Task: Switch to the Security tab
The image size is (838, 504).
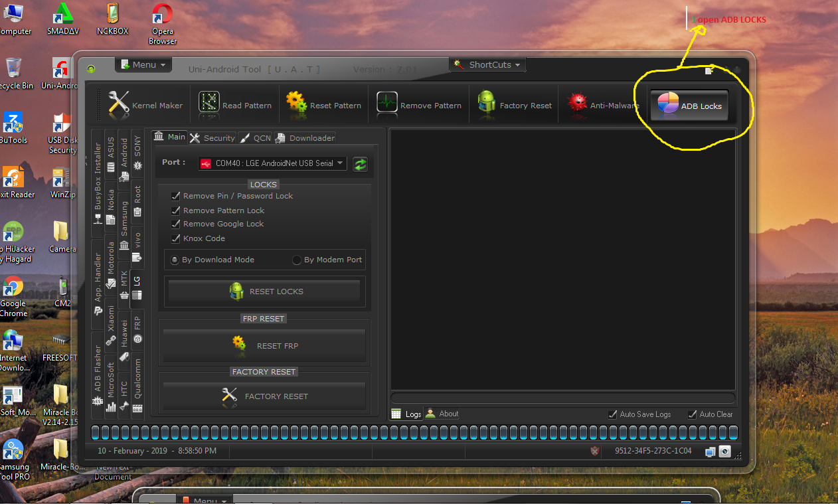Action: point(212,137)
